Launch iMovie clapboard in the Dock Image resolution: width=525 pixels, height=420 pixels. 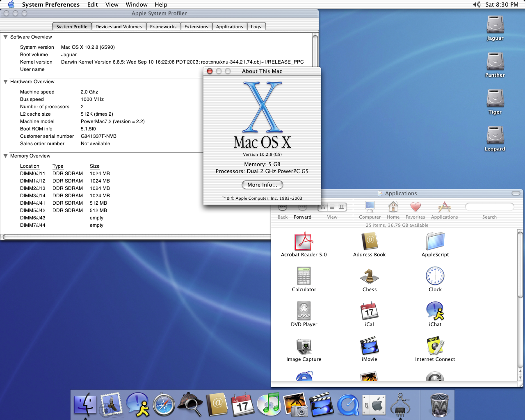(x=321, y=404)
